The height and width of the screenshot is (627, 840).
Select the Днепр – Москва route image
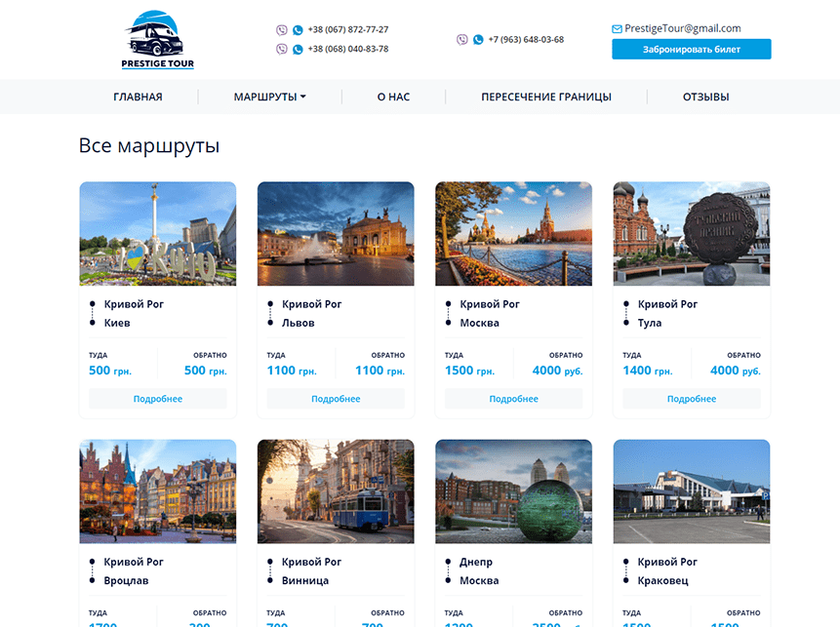pos(513,491)
